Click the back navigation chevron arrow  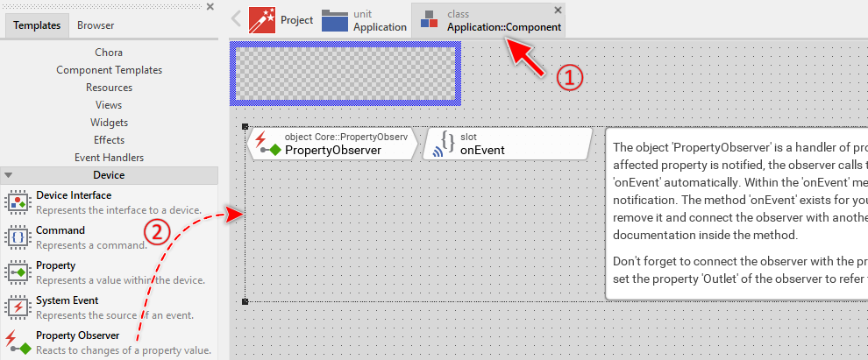[236, 18]
